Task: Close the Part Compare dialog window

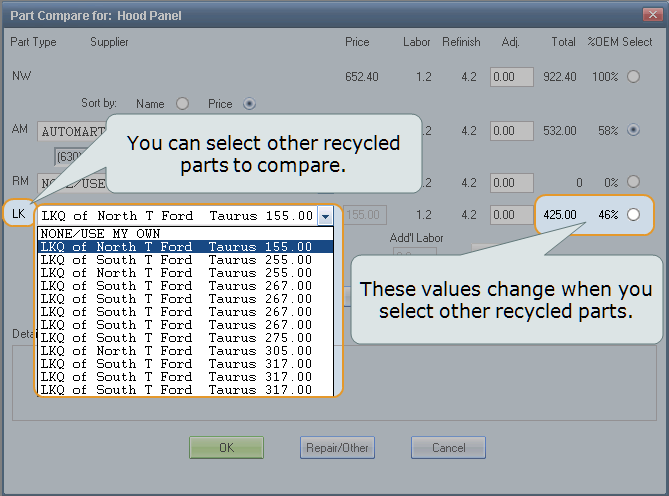Action: (x=651, y=16)
